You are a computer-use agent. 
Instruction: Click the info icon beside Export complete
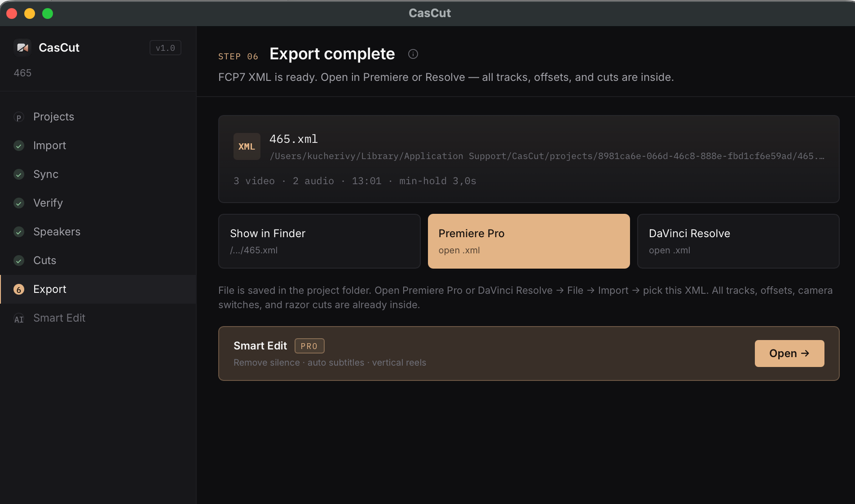pos(413,54)
